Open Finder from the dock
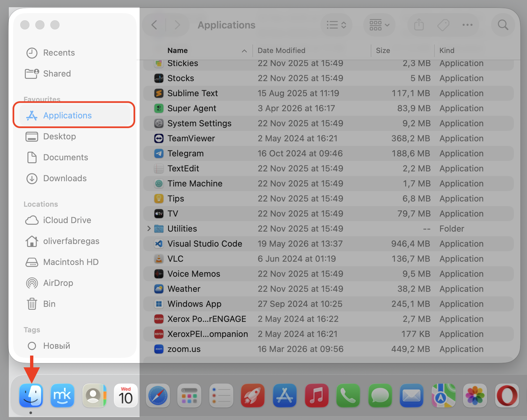 pos(31,395)
